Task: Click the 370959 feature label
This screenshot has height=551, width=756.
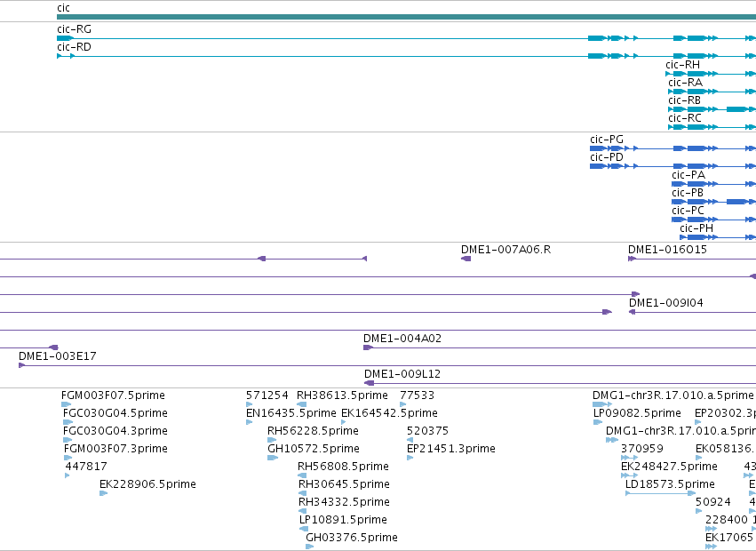Action: point(642,449)
